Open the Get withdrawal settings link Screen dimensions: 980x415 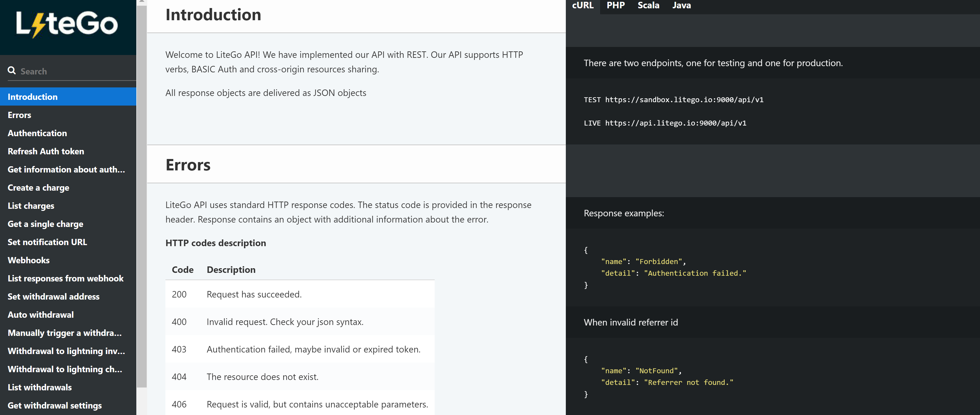pyautogui.click(x=55, y=405)
